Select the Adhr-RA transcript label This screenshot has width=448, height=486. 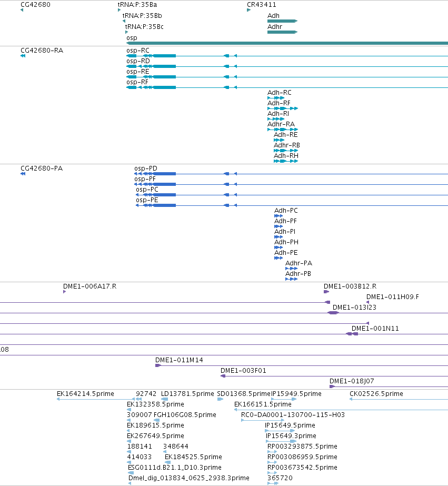tap(281, 124)
